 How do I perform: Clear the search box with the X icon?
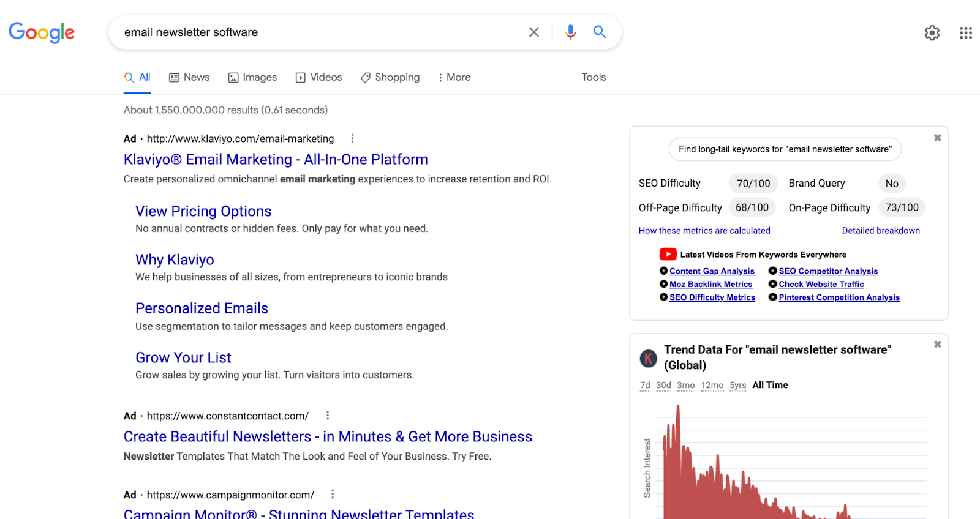point(534,32)
